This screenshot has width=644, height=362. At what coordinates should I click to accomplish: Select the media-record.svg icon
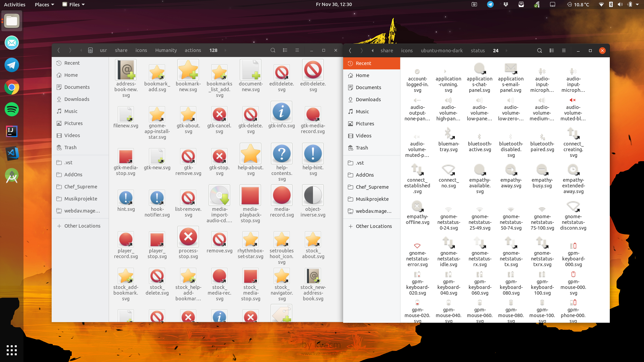282,196
